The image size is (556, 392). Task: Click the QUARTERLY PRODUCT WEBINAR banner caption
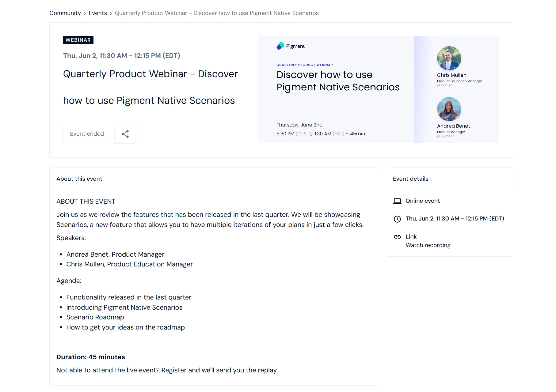click(305, 65)
